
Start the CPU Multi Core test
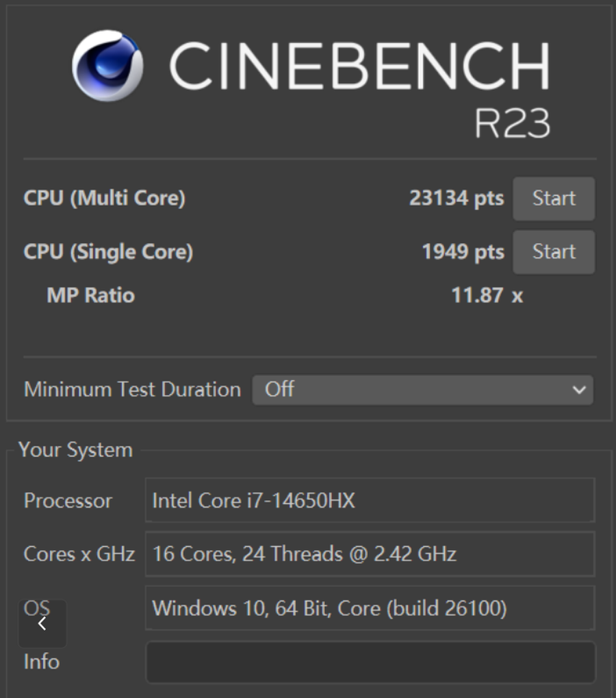[554, 199]
